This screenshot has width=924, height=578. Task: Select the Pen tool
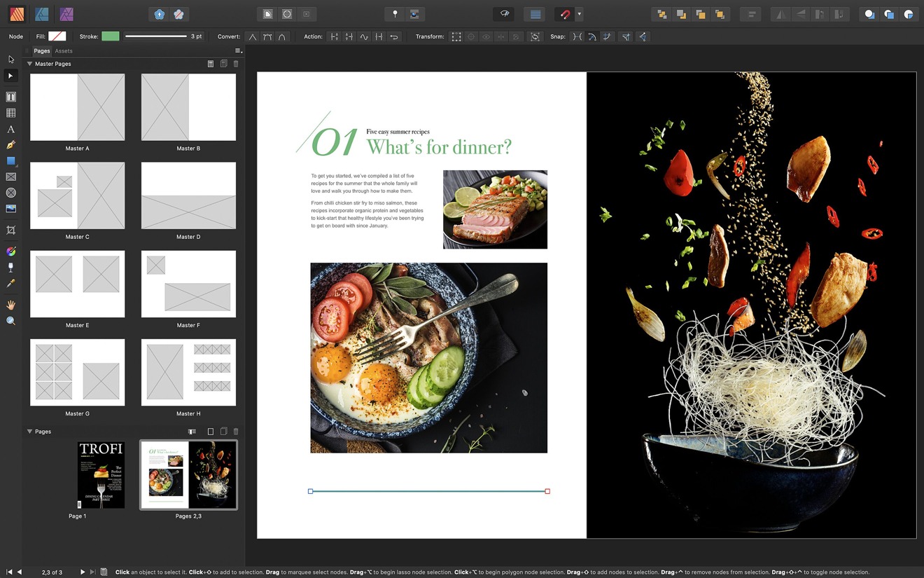click(x=10, y=145)
